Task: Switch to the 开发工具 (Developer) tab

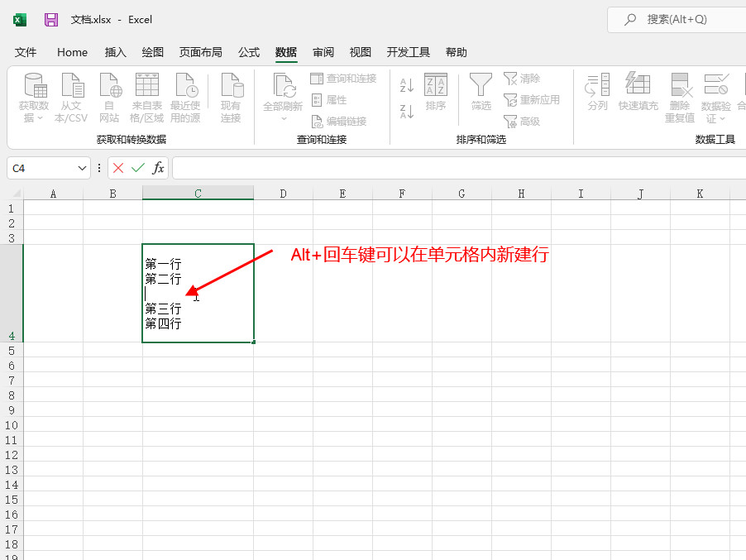Action: [409, 52]
